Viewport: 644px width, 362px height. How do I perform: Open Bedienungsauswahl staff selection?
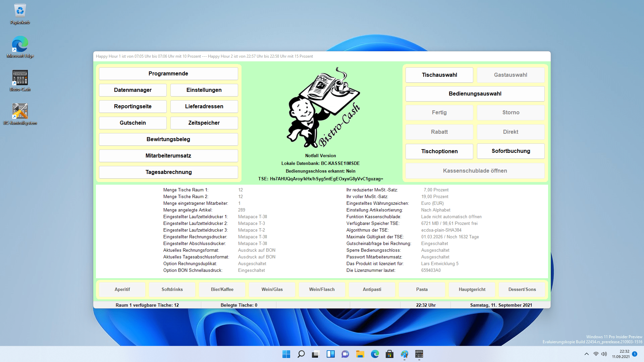[475, 94]
